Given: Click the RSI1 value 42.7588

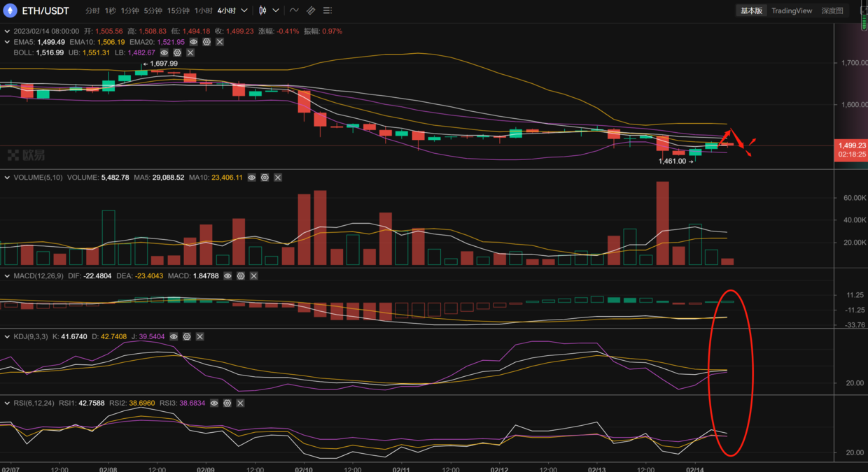Looking at the screenshot, I should [91, 403].
